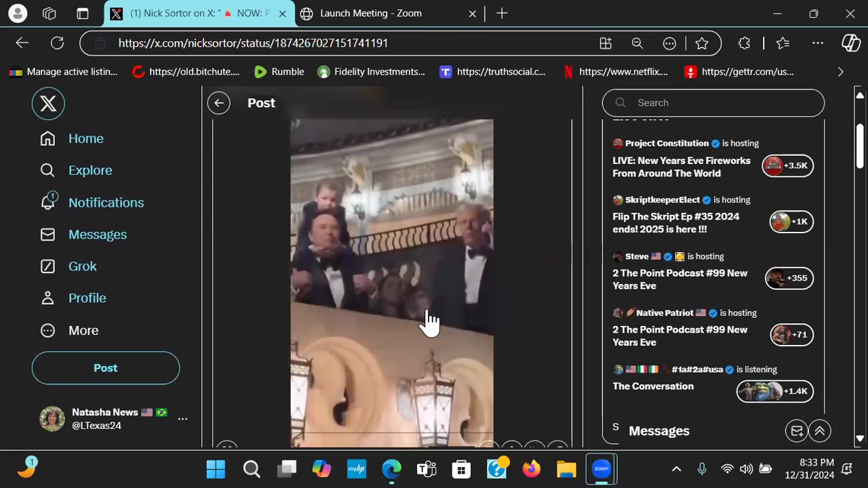Click the volume icon in system tray
Screen dimensions: 868x488
pyautogui.click(x=747, y=469)
